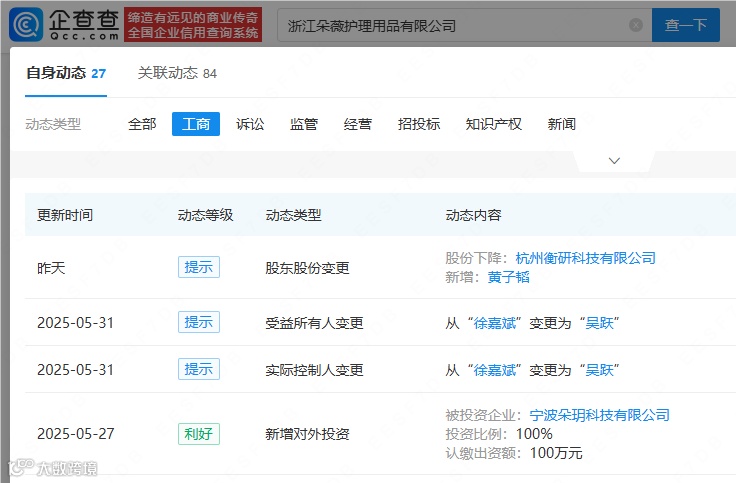736x483 pixels.
Task: Click the Qcc.com logo icon
Action: tap(26, 24)
